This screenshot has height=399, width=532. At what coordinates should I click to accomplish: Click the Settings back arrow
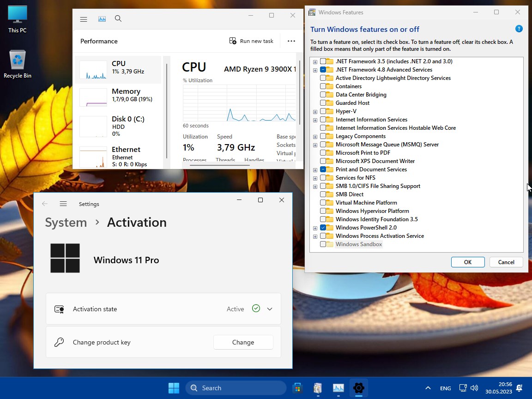[x=45, y=204]
